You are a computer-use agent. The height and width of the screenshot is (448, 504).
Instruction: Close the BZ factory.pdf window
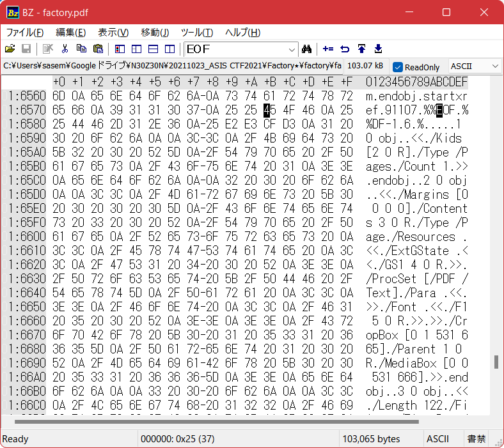point(484,12)
